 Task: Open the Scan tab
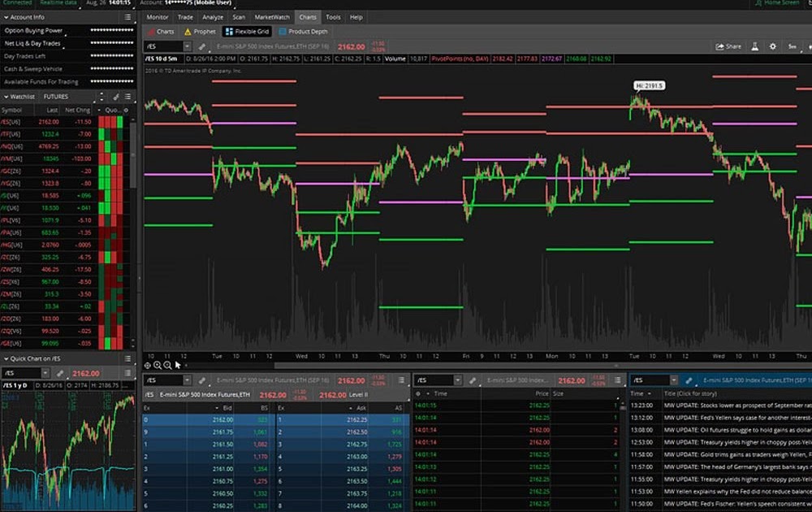239,17
